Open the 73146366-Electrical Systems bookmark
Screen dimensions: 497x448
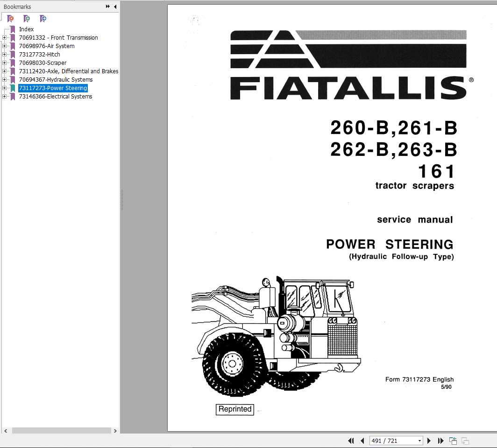56,97
